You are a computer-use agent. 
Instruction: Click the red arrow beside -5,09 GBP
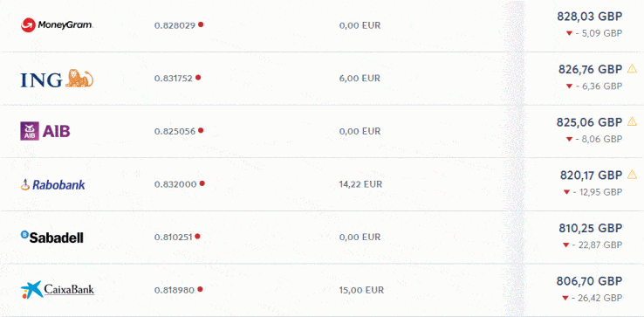[569, 33]
